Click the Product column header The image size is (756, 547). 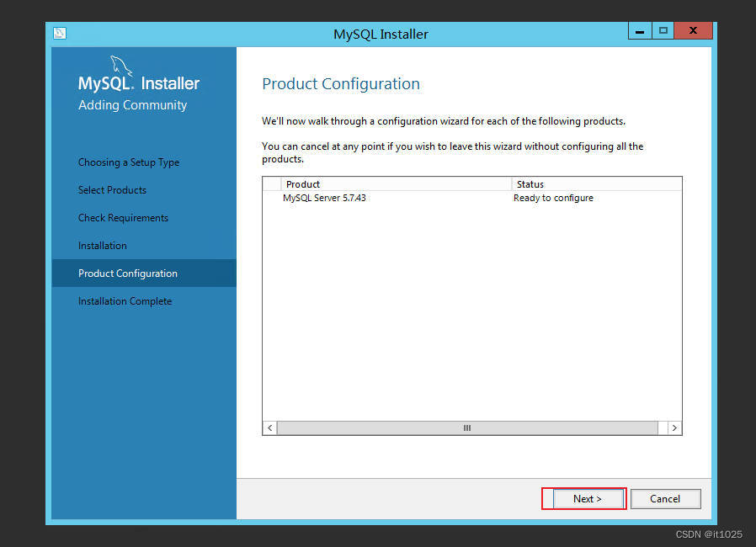[x=302, y=183]
